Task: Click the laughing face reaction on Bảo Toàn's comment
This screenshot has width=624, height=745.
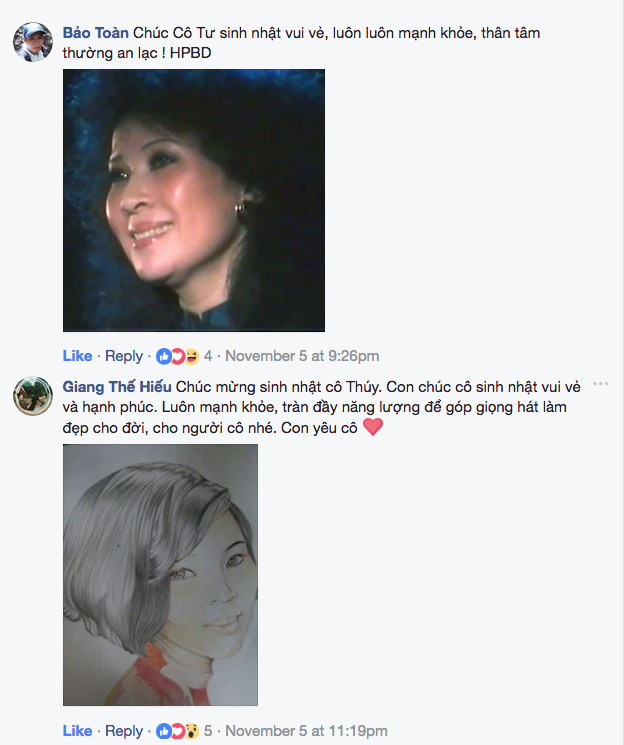Action: pos(191,356)
